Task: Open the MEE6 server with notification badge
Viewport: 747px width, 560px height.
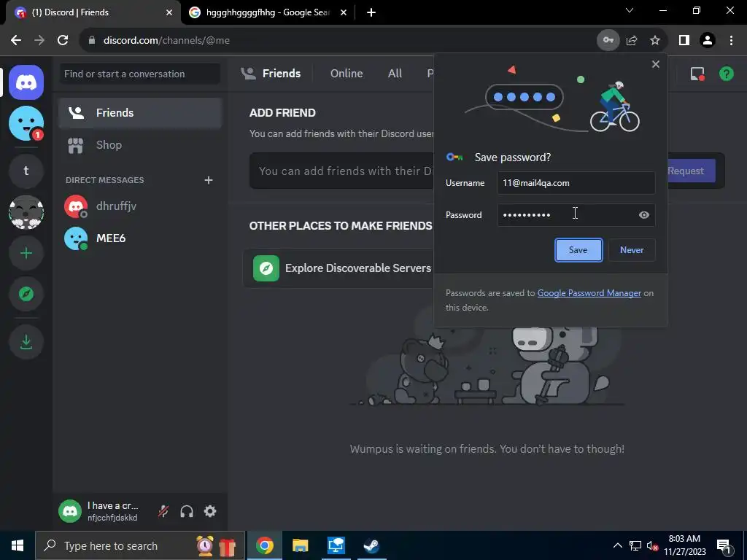Action: coord(26,123)
